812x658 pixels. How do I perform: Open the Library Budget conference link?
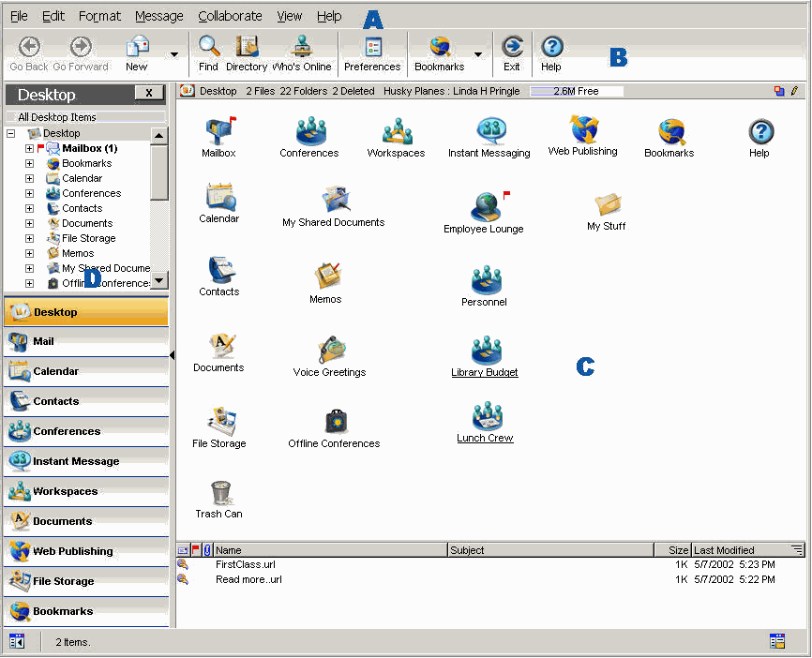485,372
